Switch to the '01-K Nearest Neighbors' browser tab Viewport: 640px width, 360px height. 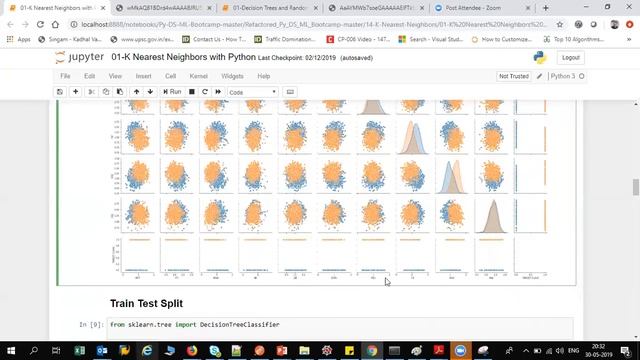pyautogui.click(x=57, y=8)
